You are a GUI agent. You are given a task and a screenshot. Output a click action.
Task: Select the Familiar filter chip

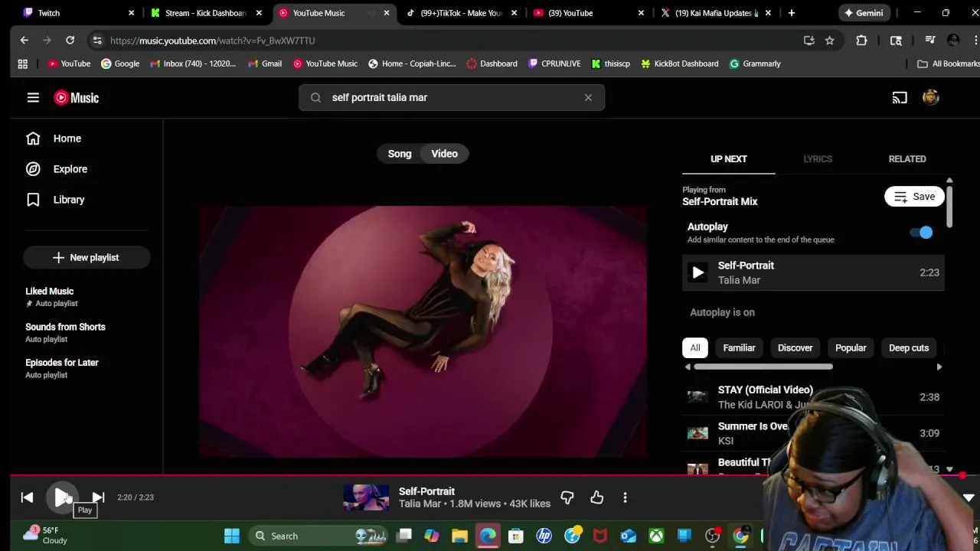[x=739, y=347]
